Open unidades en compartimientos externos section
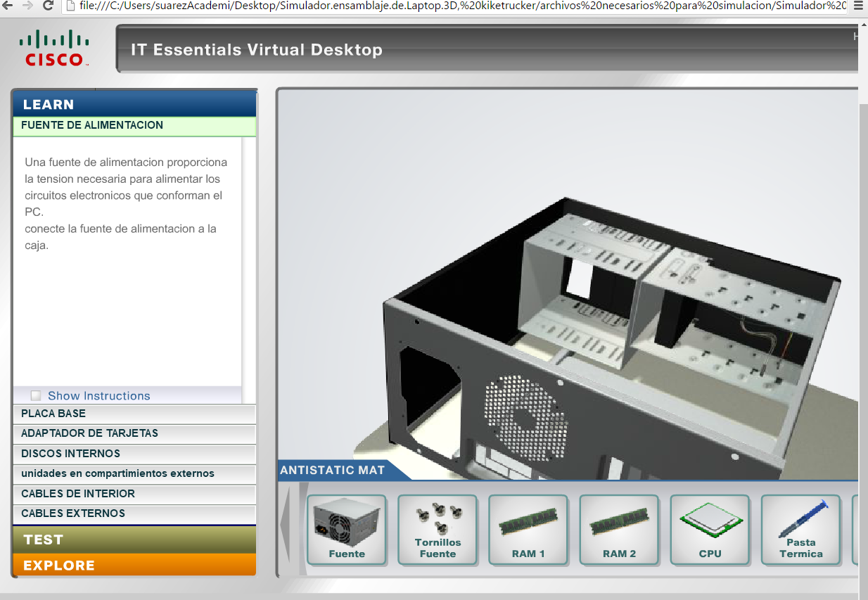Viewport: 868px width, 600px height. 134,473
